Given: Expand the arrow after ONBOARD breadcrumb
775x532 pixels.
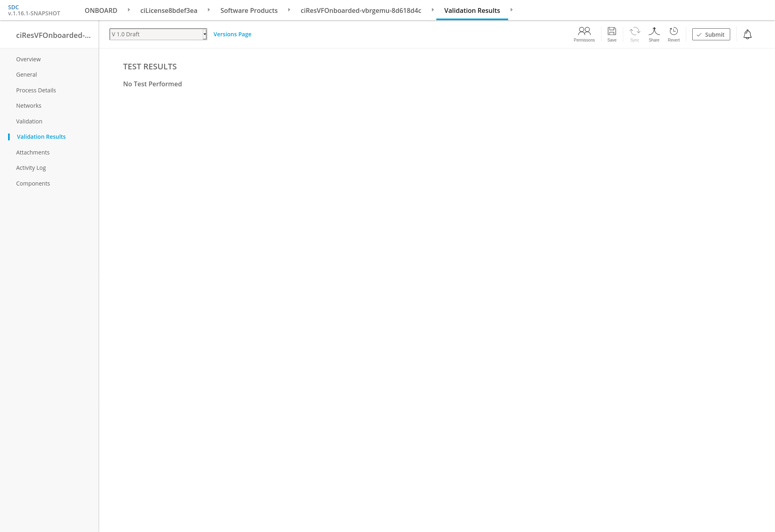Looking at the screenshot, I should (129, 10).
